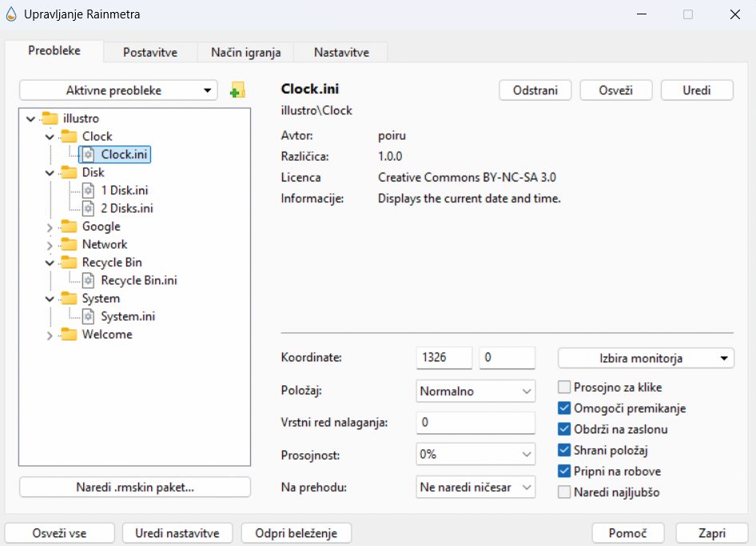Click the Uredi button
This screenshot has height=546, width=756.
pos(697,90)
